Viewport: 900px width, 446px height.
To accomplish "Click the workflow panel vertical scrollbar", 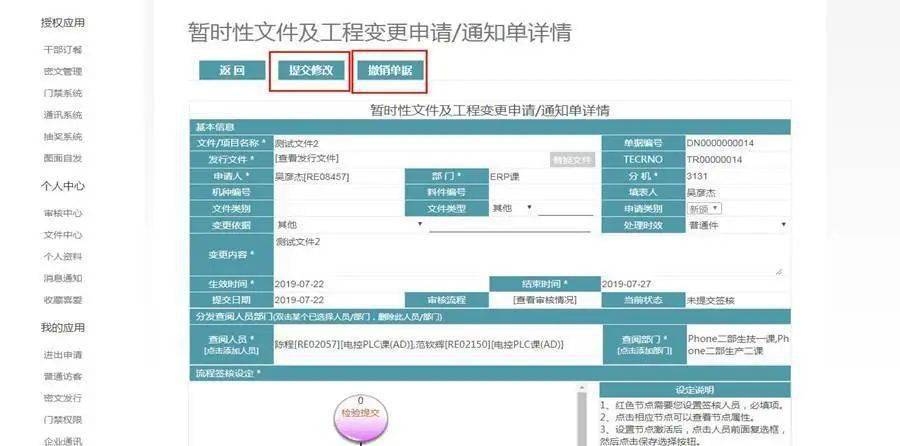I will tap(583, 415).
